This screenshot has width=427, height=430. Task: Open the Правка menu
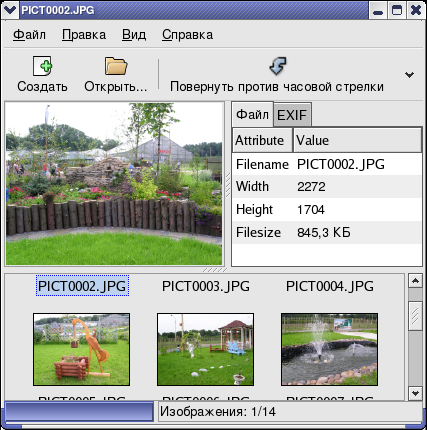coord(84,35)
